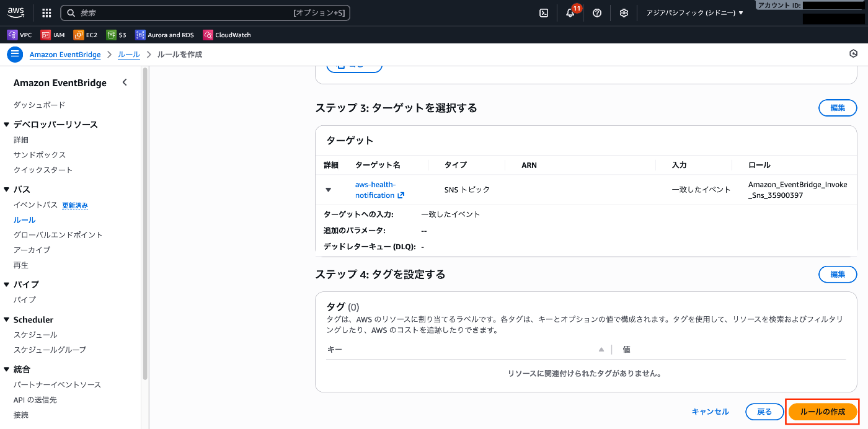Image resolution: width=868 pixels, height=429 pixels.
Task: Open EC2 shortcut in favorites bar
Action: pyautogui.click(x=86, y=35)
